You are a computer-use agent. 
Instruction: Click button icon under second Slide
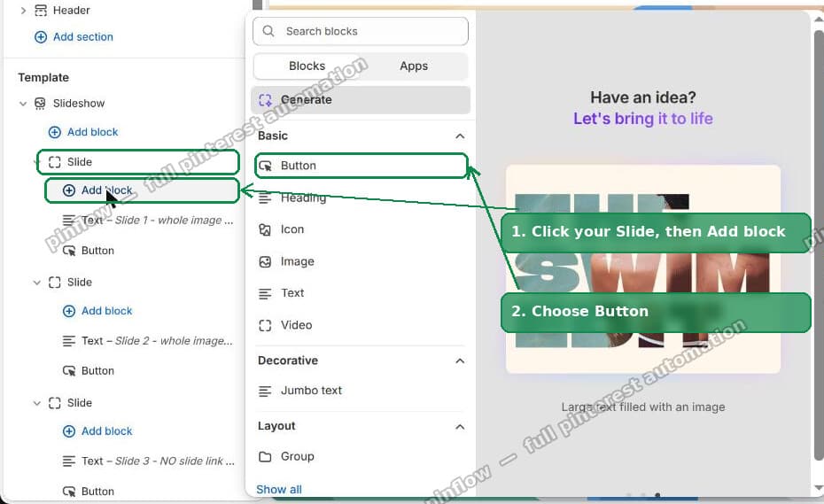click(x=69, y=371)
